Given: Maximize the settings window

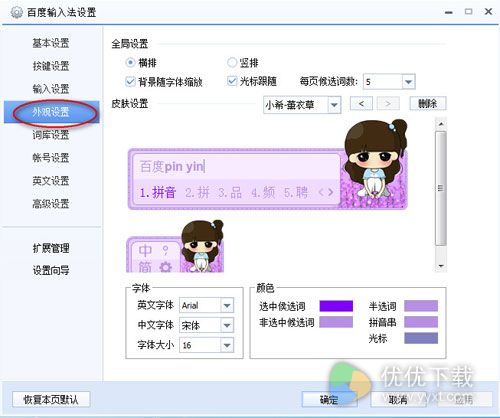Looking at the screenshot, I should (x=468, y=12).
